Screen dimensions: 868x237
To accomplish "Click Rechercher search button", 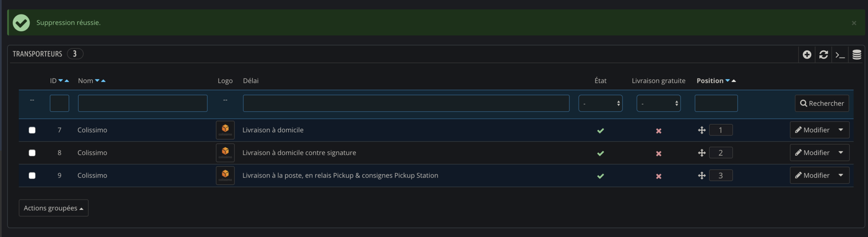I will [822, 103].
